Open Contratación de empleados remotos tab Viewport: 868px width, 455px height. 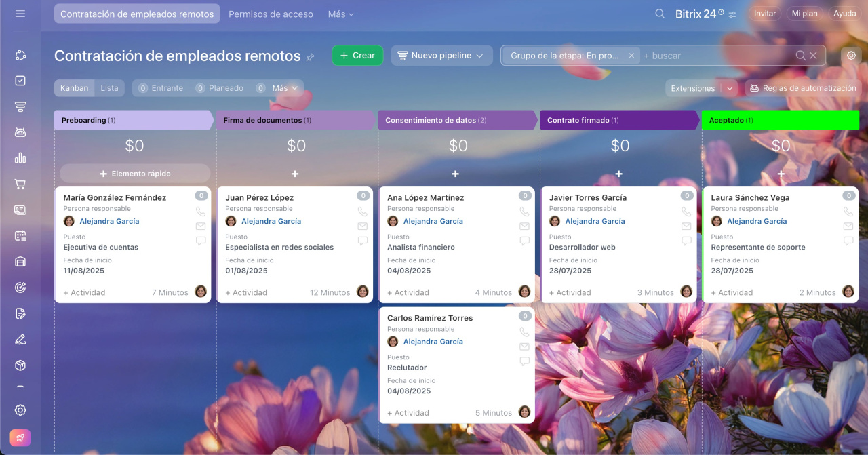(137, 14)
